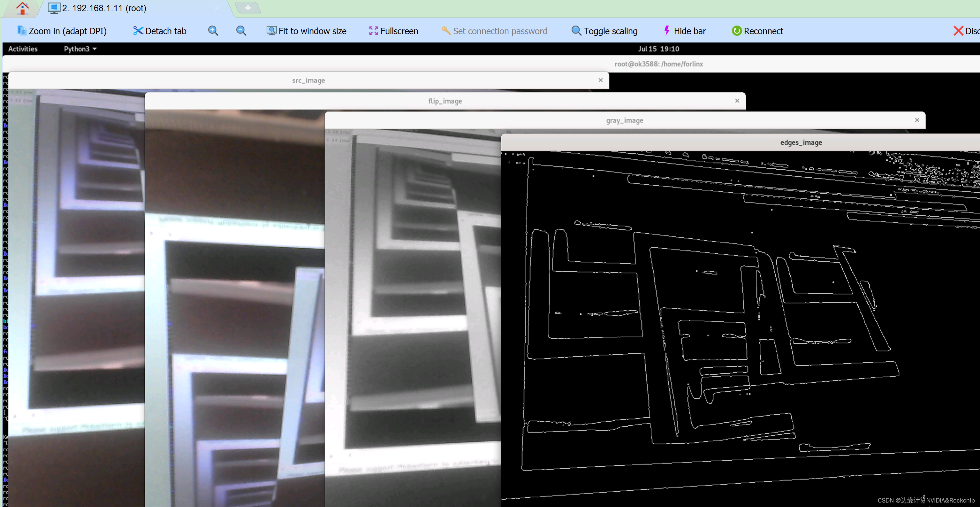Click Set connection password

(494, 31)
